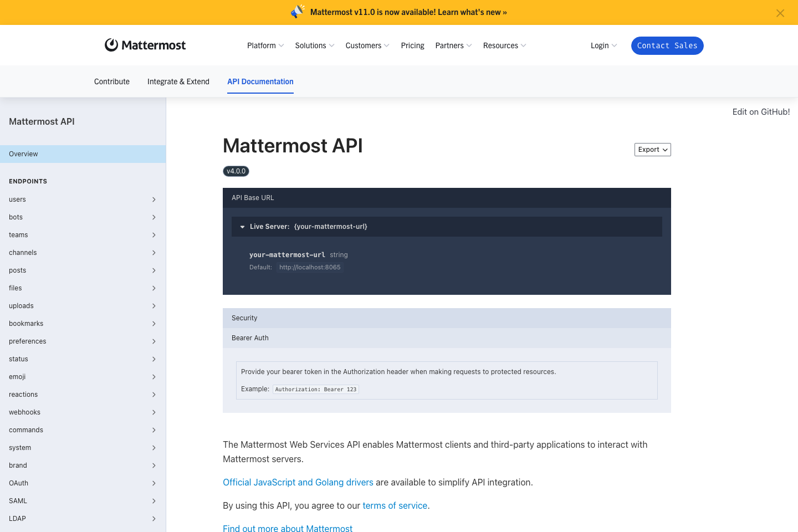Click the terms of service link
Screen dimensions: 798x532
click(x=395, y=505)
